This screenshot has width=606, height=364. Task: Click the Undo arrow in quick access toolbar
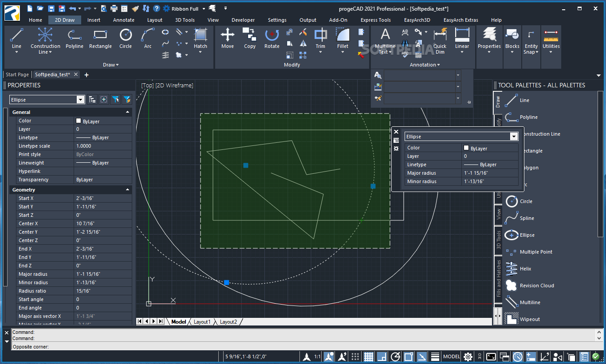[72, 8]
